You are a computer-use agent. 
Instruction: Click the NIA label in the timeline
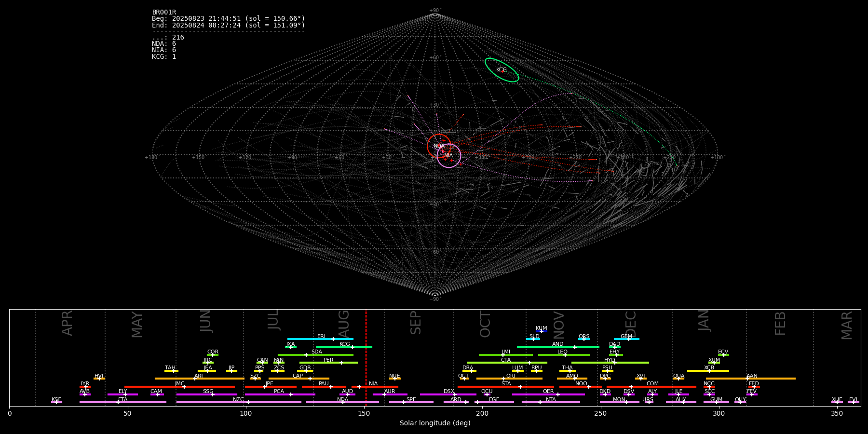(373, 384)
